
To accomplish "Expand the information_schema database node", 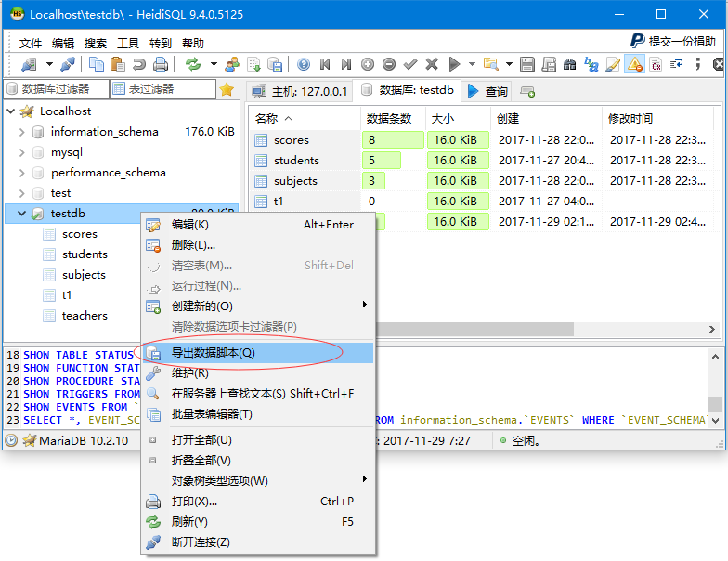I will 21,132.
